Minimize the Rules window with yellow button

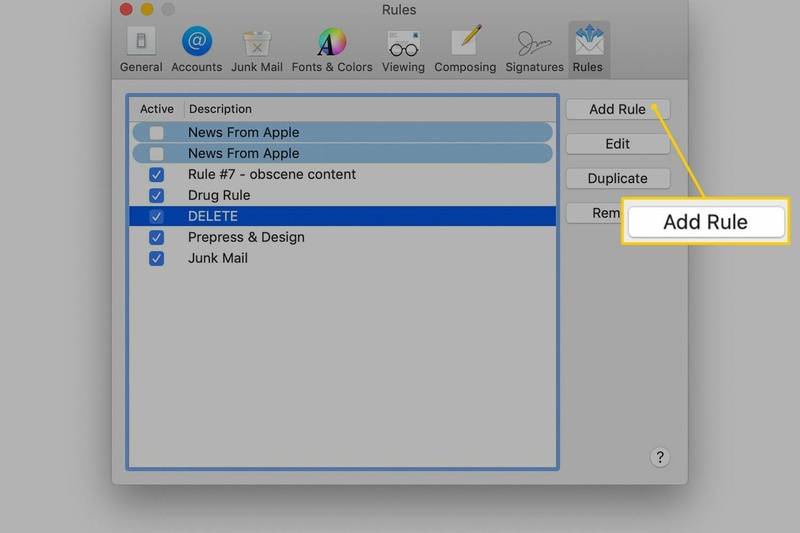[147, 9]
